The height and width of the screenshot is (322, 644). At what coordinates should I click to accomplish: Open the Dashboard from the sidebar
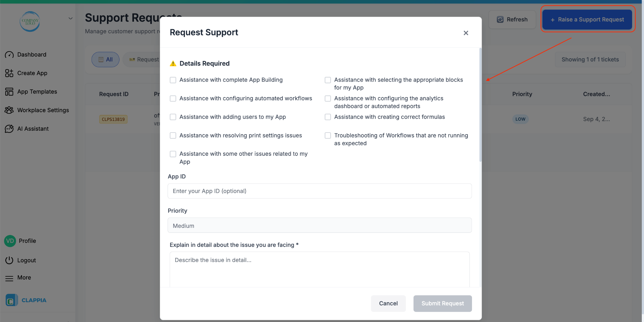31,54
